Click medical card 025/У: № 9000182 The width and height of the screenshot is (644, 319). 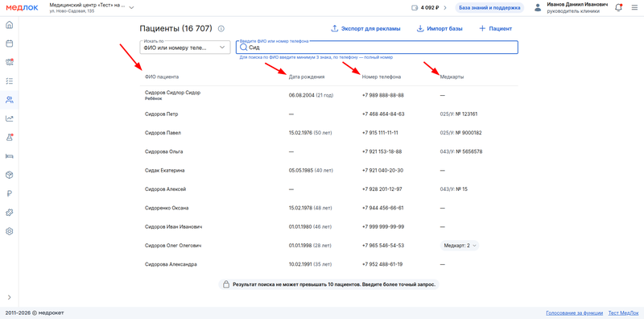point(460,133)
